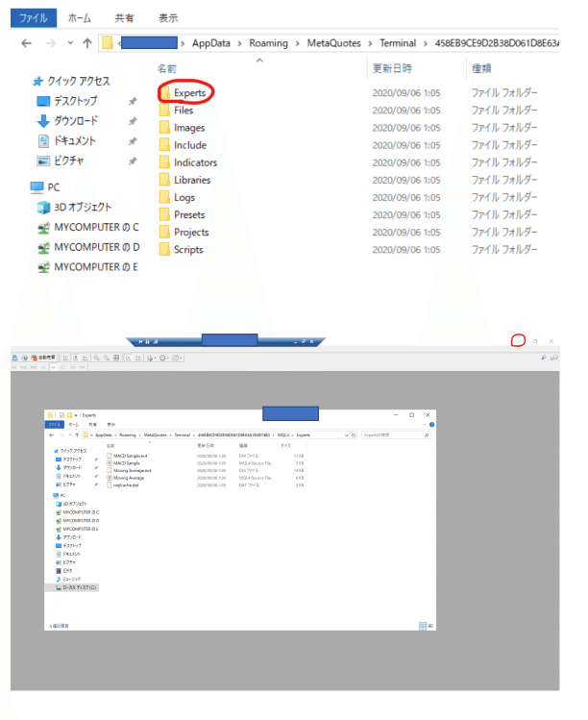Expand chevron after Roaming in upper breadcrumb

[298, 43]
